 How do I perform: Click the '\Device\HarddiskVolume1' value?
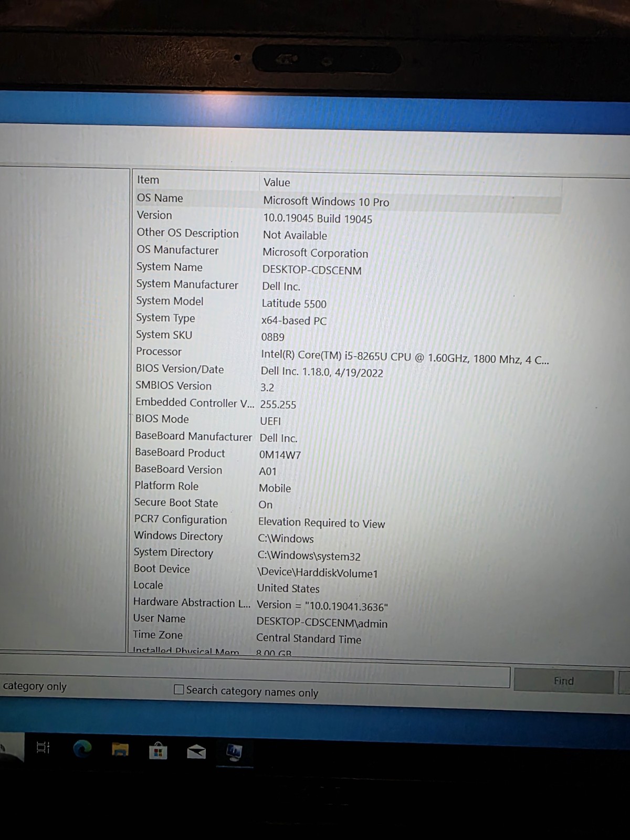317,573
